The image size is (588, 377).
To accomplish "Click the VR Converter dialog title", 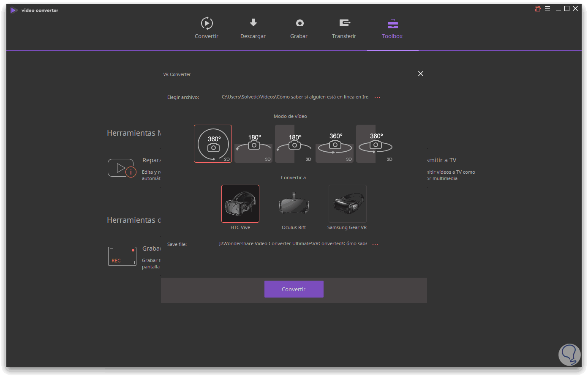I will click(x=177, y=74).
